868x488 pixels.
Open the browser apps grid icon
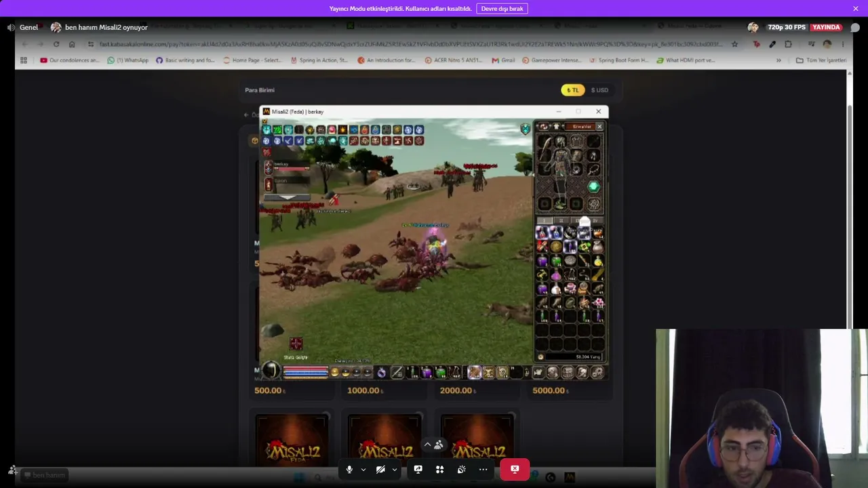(24, 60)
